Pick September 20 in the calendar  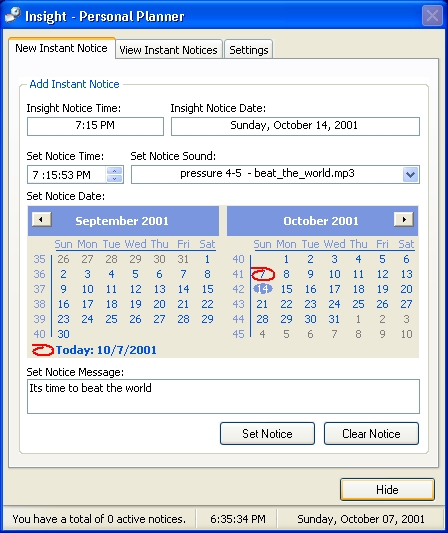[x=159, y=304]
